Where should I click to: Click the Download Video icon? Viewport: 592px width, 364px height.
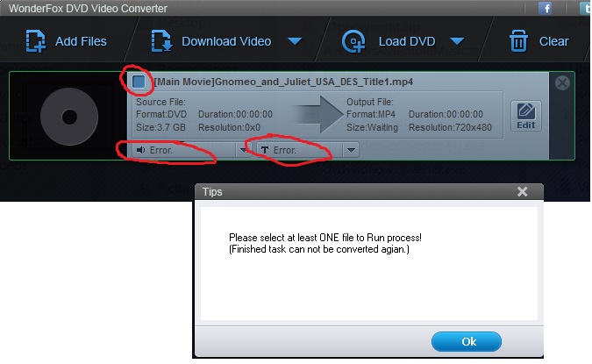(x=161, y=40)
